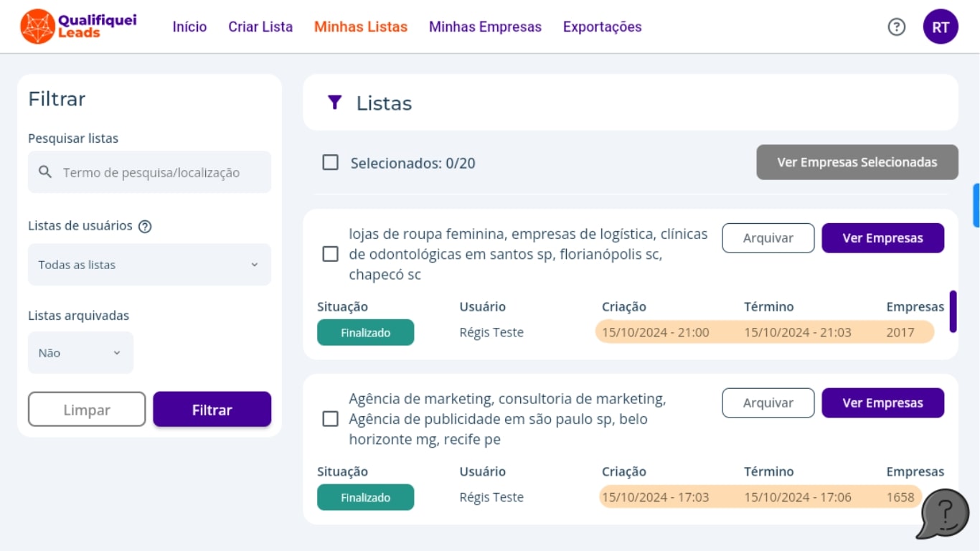Click Ver Empresas Selecionadas button

pyautogui.click(x=857, y=162)
